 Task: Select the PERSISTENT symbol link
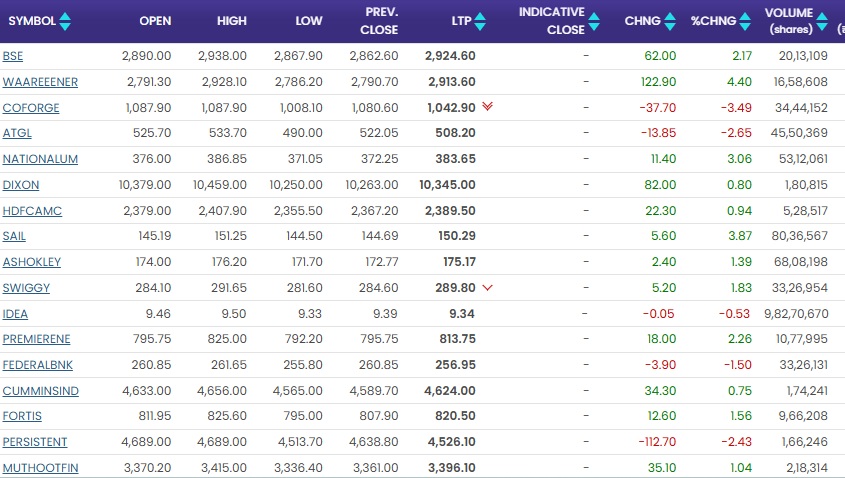35,442
